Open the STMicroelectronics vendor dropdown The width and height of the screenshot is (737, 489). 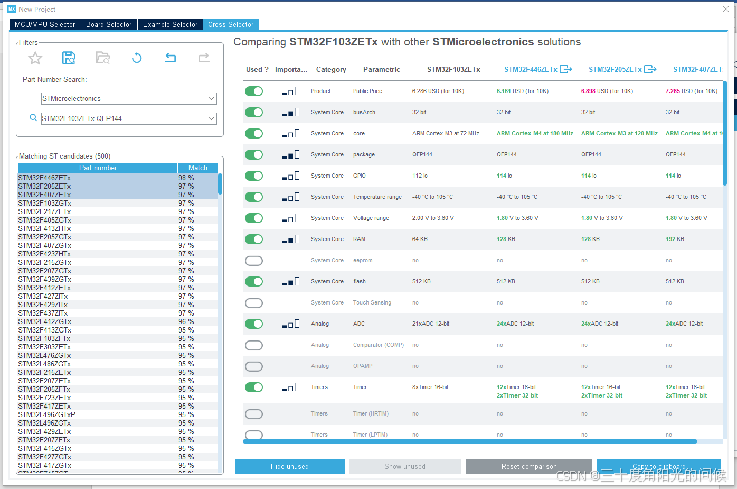[x=212, y=98]
